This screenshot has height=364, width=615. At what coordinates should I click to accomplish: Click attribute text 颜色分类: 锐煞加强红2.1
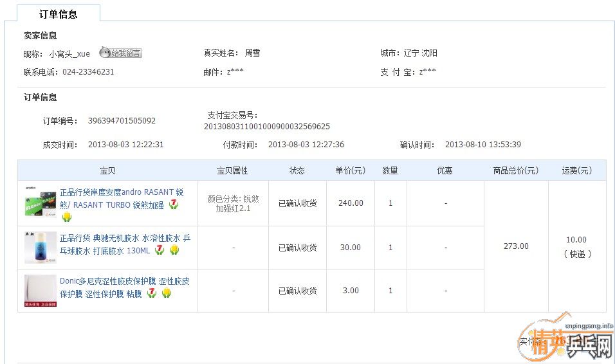pos(233,203)
